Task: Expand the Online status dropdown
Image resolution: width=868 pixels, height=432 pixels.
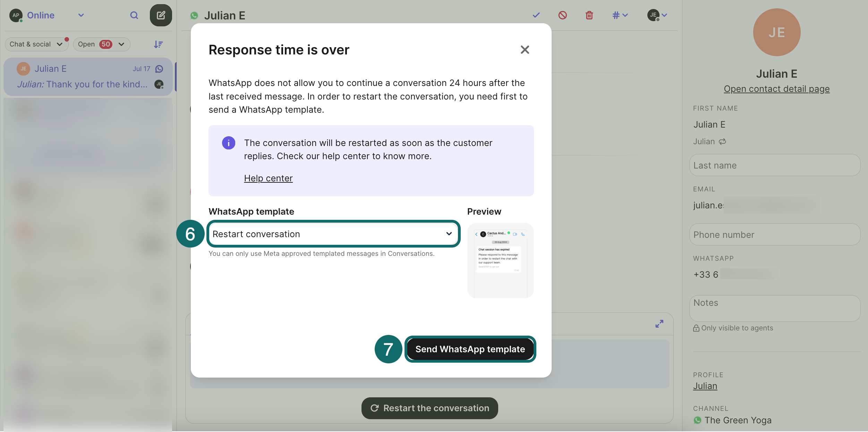Action: [81, 15]
